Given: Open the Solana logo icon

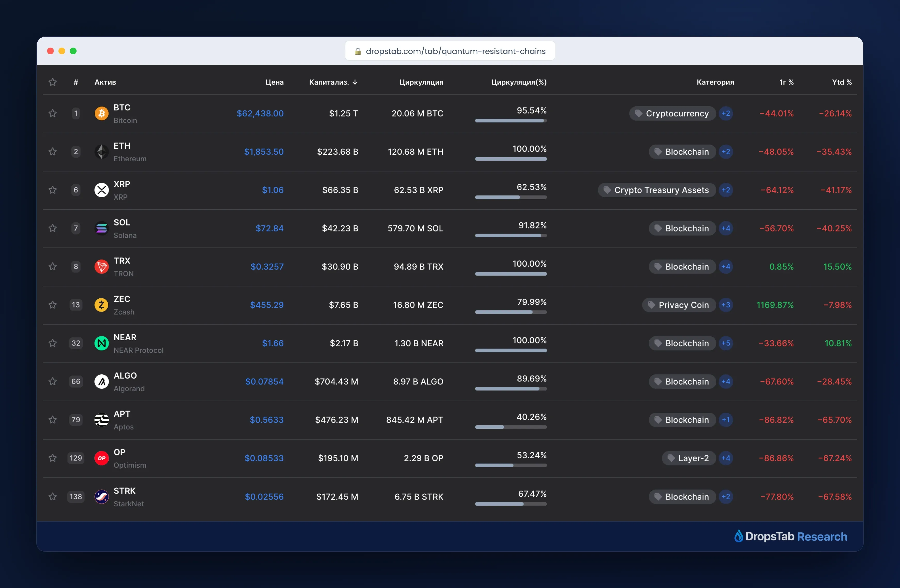Looking at the screenshot, I should (x=101, y=228).
